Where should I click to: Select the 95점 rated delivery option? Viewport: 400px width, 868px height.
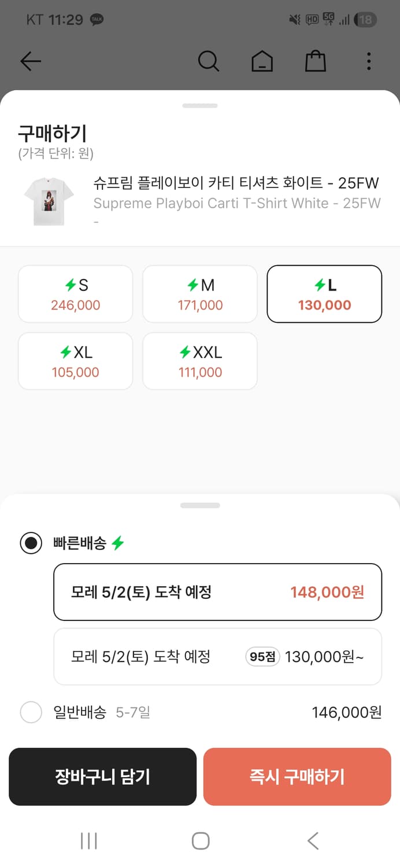click(x=217, y=656)
